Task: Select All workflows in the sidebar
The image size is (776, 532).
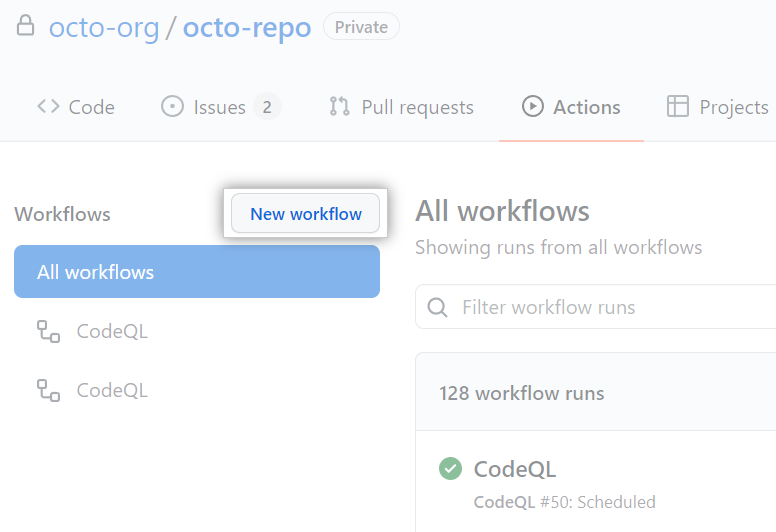Action: coord(197,272)
